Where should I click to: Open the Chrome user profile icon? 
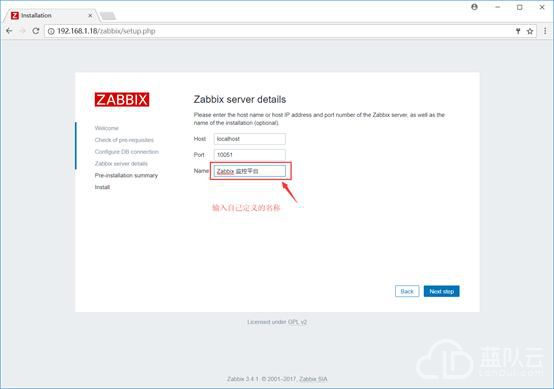tap(475, 7)
